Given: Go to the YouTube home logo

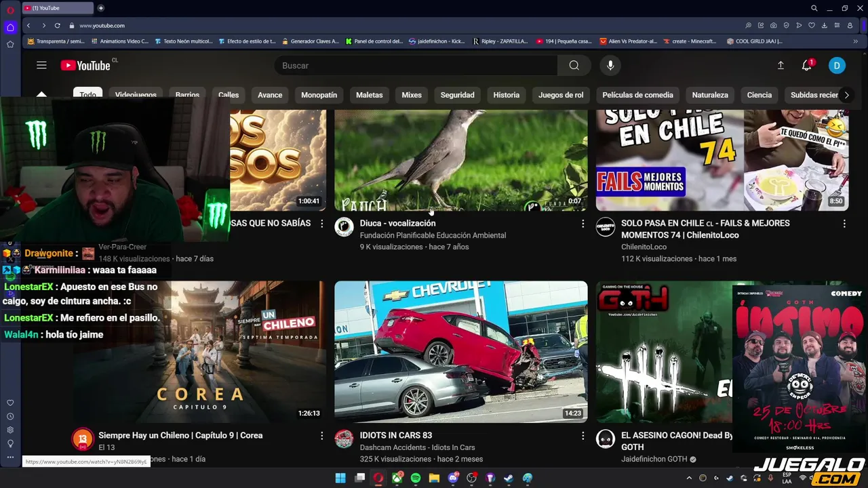Looking at the screenshot, I should pyautogui.click(x=85, y=65).
